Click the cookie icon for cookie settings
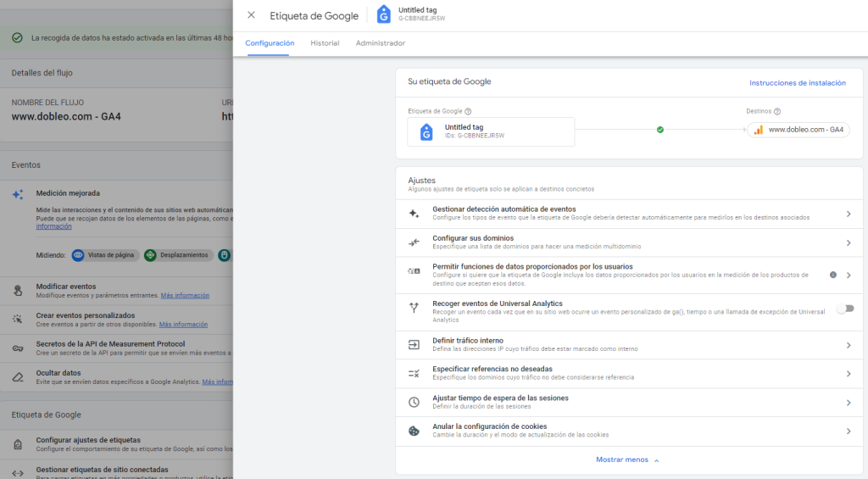The image size is (868, 479). [x=414, y=431]
